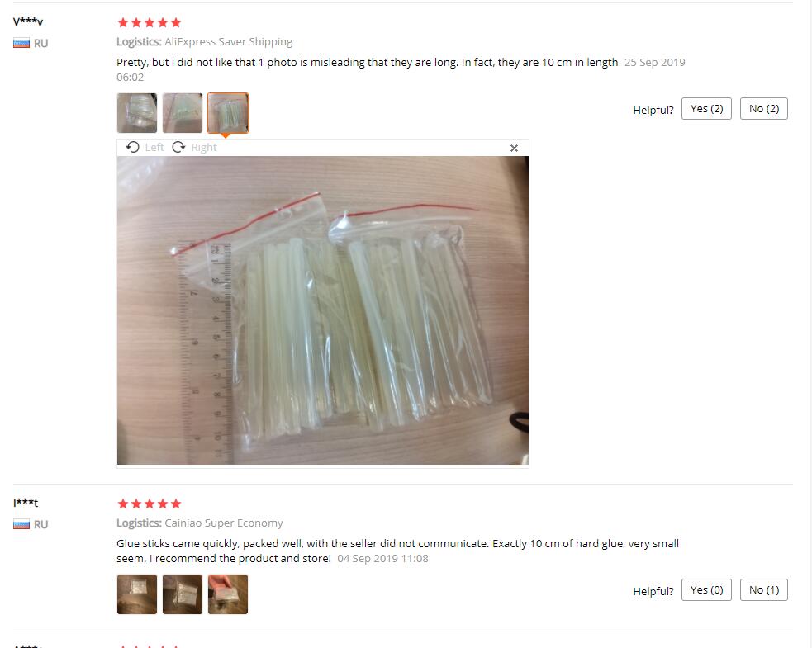Screen dimensions: 812x648
Task: Click the five-star rating of I***t's review
Action: pos(150,504)
